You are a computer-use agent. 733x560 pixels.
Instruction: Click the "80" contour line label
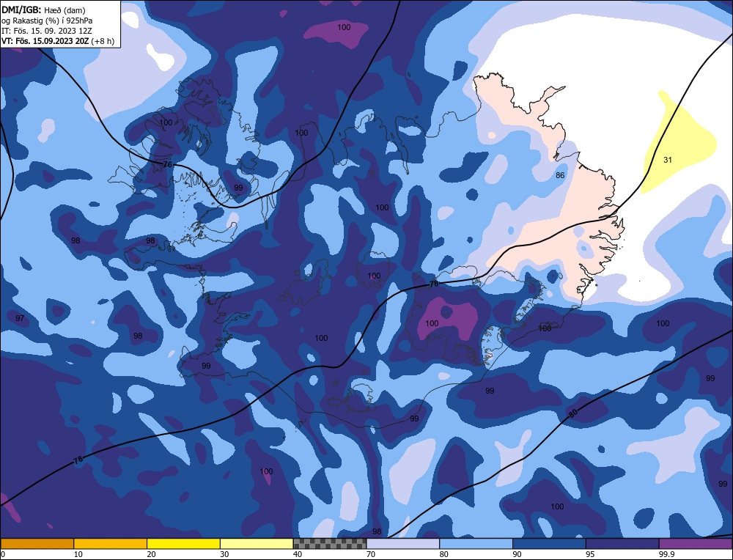pos(573,413)
